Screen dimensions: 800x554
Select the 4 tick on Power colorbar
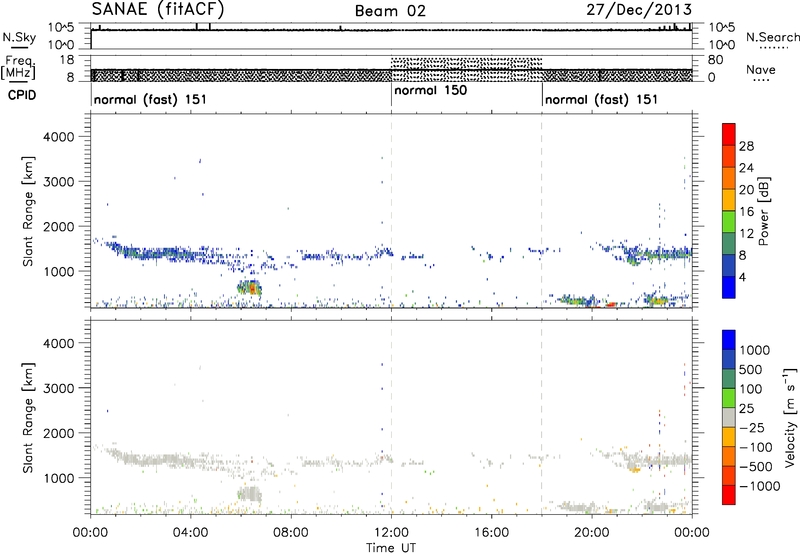pos(742,277)
